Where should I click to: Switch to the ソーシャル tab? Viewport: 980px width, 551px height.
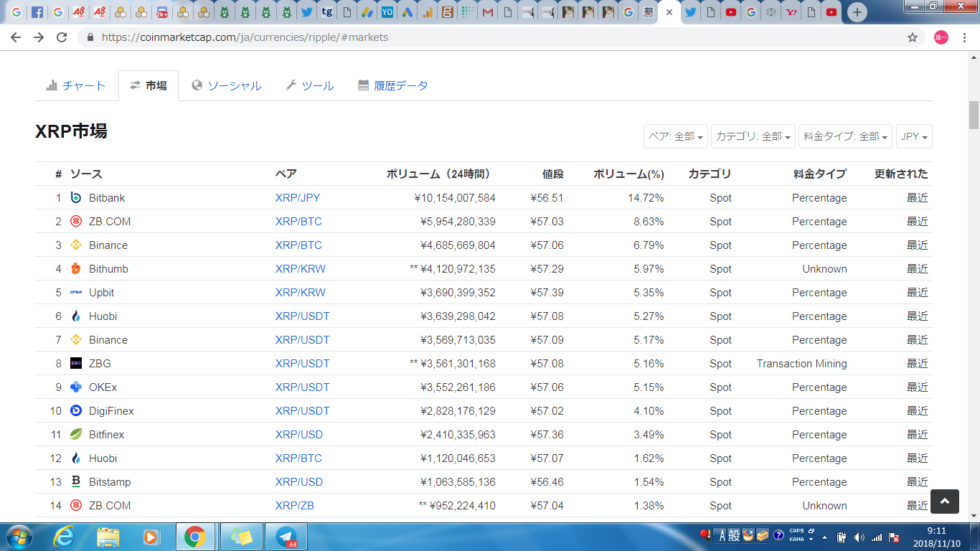tap(227, 85)
